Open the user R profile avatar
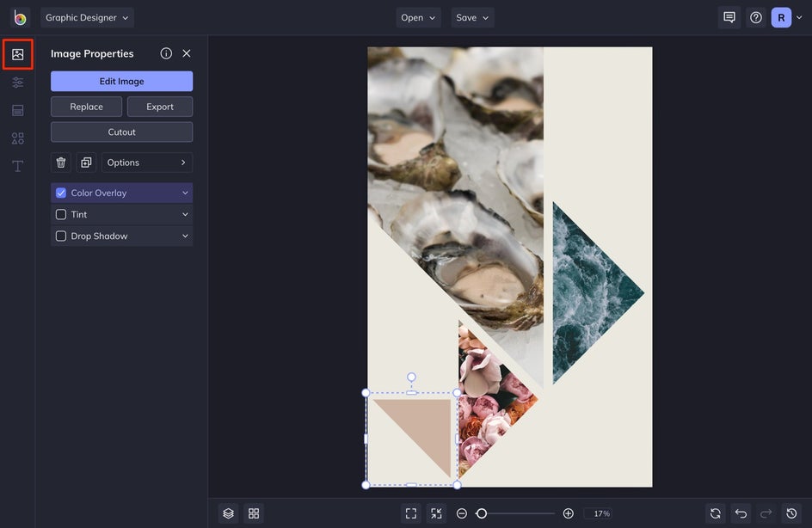 (x=781, y=17)
